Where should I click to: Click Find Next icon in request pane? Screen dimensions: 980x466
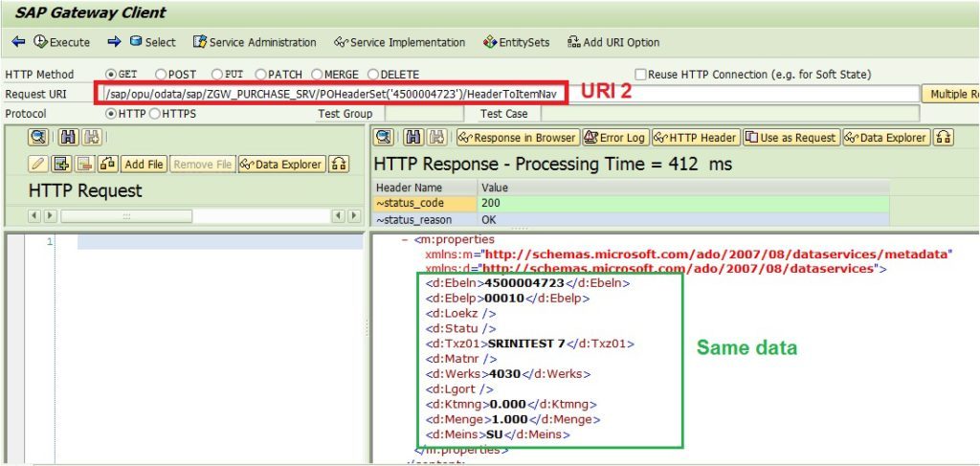[x=91, y=138]
